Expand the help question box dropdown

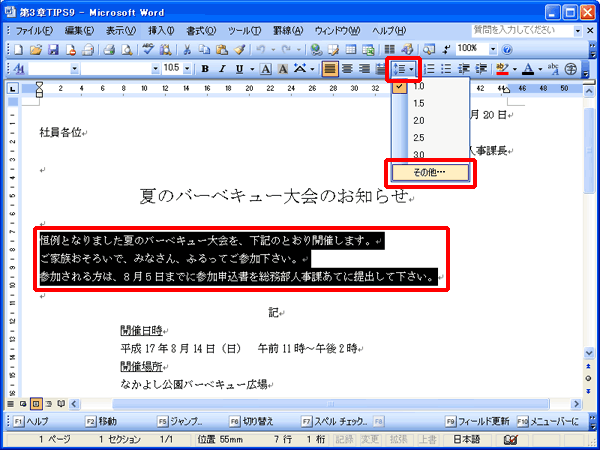(578, 31)
